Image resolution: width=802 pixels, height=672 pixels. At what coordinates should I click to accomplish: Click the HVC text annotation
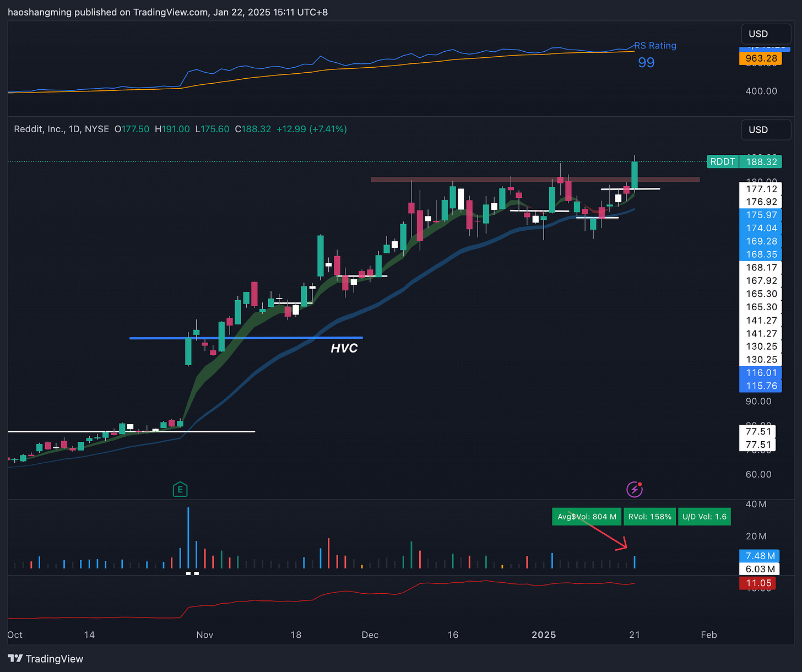click(x=344, y=348)
